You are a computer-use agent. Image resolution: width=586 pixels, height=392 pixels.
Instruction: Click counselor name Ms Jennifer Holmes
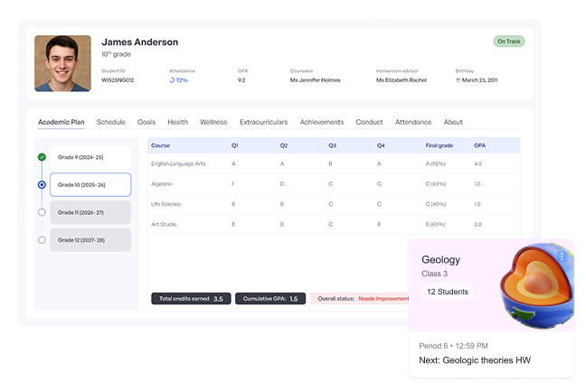(315, 79)
